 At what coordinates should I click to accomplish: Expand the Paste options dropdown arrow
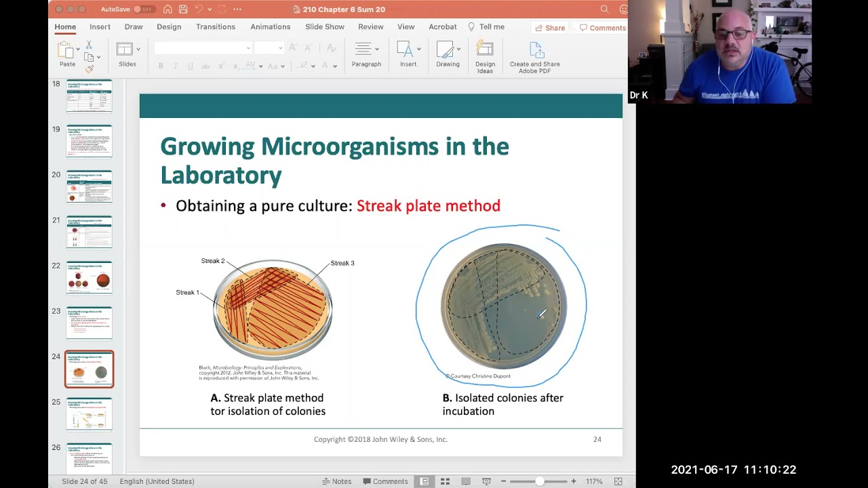(78, 49)
